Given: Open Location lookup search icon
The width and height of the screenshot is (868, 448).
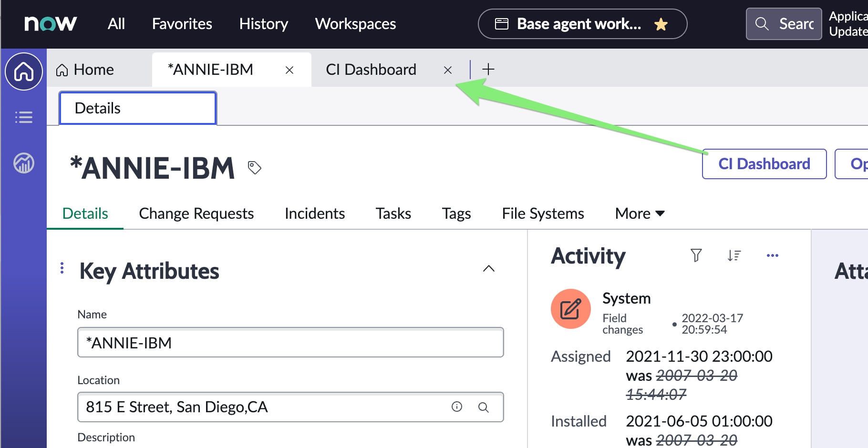Looking at the screenshot, I should (x=484, y=407).
